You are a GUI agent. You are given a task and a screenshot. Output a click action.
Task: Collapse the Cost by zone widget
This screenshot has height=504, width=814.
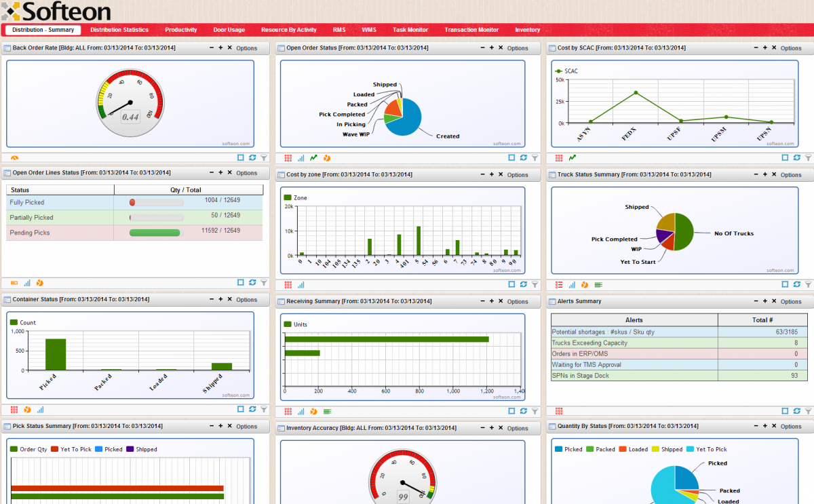[484, 174]
